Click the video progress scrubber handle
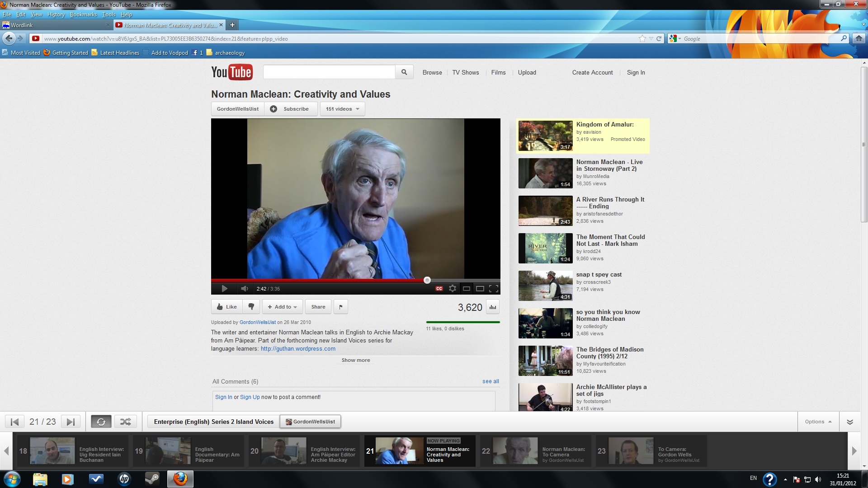 (x=427, y=280)
